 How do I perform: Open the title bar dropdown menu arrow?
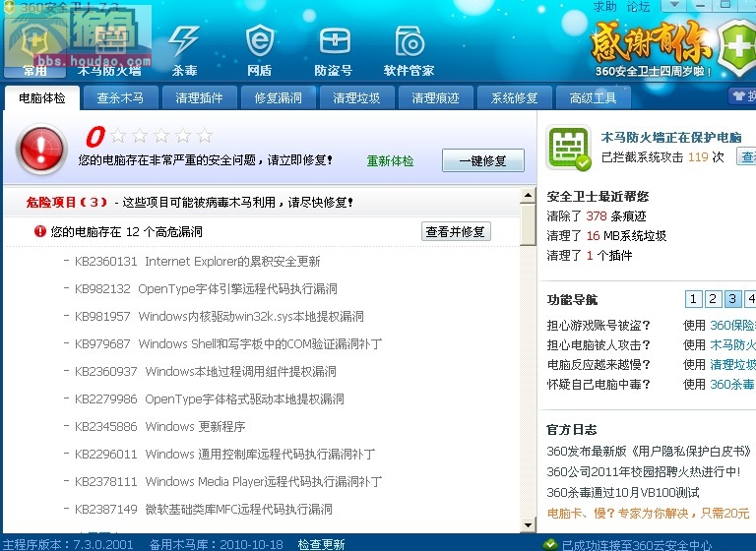674,5
